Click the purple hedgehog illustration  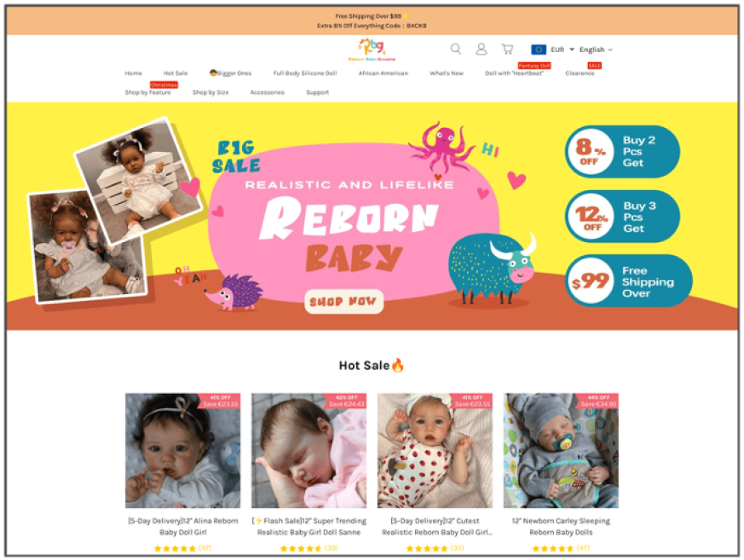pos(234,292)
